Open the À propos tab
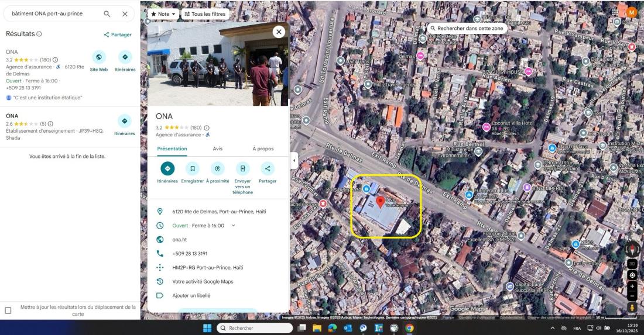Viewport: 644px width, 335px height. (x=263, y=148)
